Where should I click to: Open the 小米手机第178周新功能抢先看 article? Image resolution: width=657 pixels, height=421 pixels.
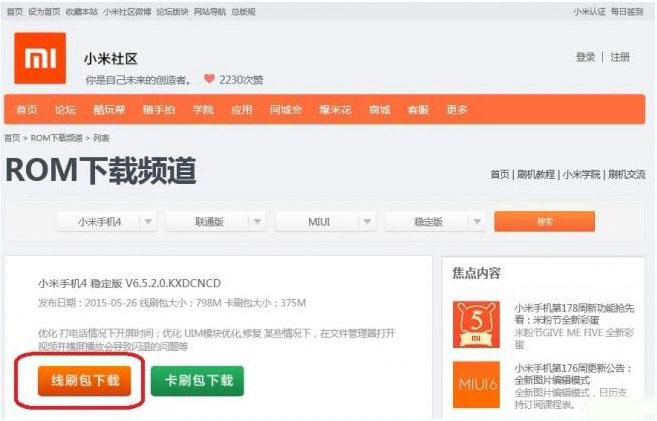click(574, 314)
